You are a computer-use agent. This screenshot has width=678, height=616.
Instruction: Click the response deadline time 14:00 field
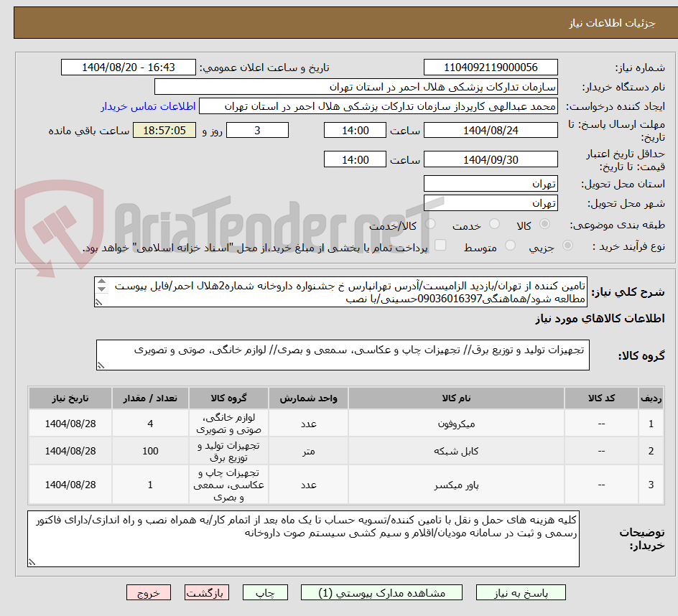click(x=355, y=130)
